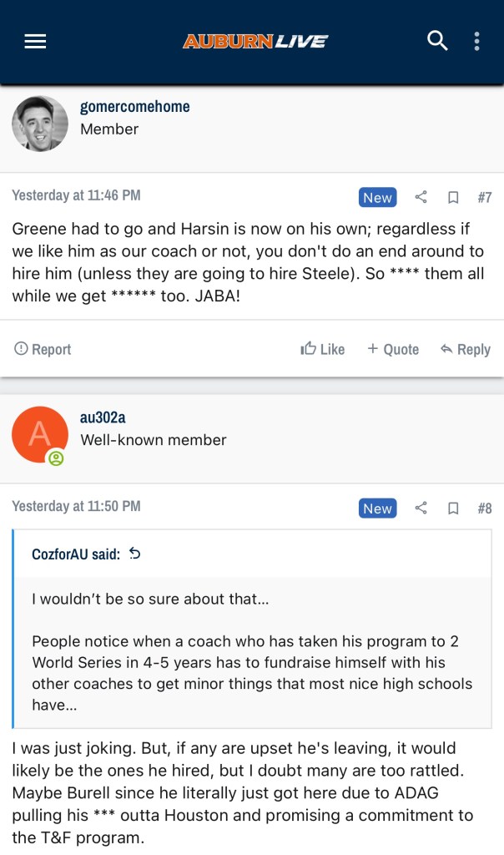Report gomercomehome's post
Image resolution: width=504 pixels, height=855 pixels.
click(43, 349)
